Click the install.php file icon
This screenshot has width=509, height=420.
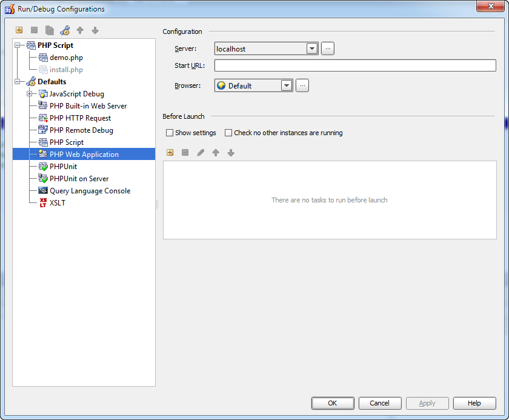pyautogui.click(x=43, y=70)
